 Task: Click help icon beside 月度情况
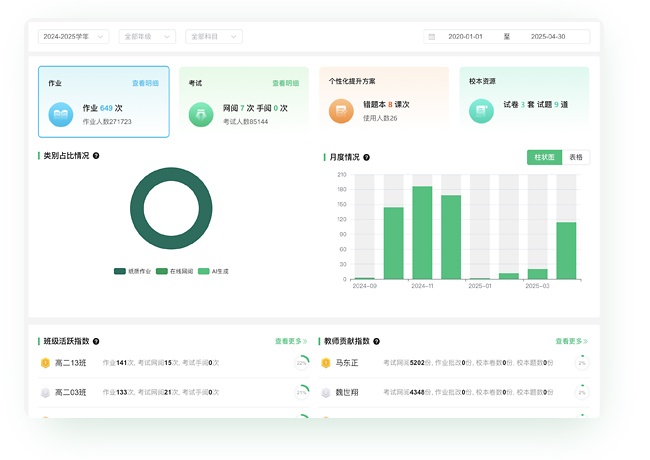click(x=366, y=157)
